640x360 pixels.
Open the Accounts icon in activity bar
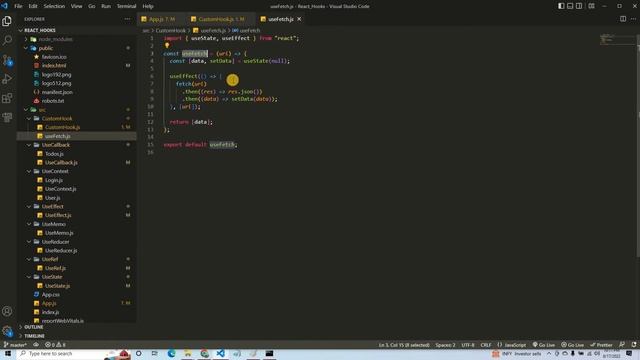[7, 311]
